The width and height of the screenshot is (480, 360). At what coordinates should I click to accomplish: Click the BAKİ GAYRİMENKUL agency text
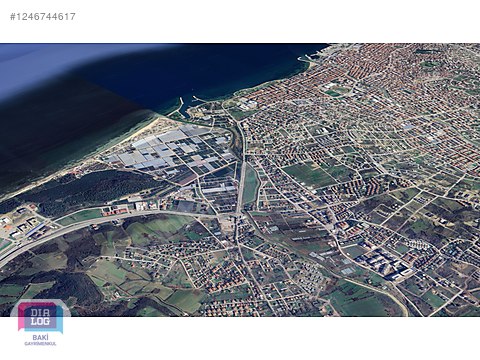[x=40, y=340]
